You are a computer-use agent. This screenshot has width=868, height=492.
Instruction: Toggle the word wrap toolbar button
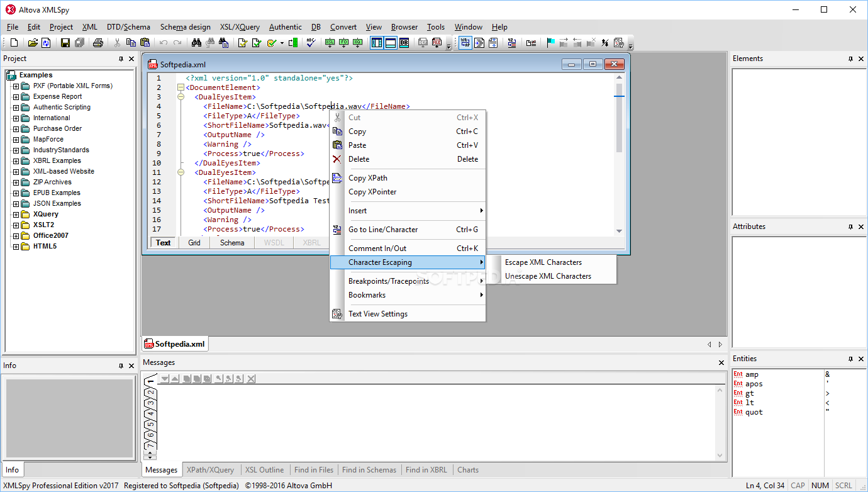tap(465, 43)
